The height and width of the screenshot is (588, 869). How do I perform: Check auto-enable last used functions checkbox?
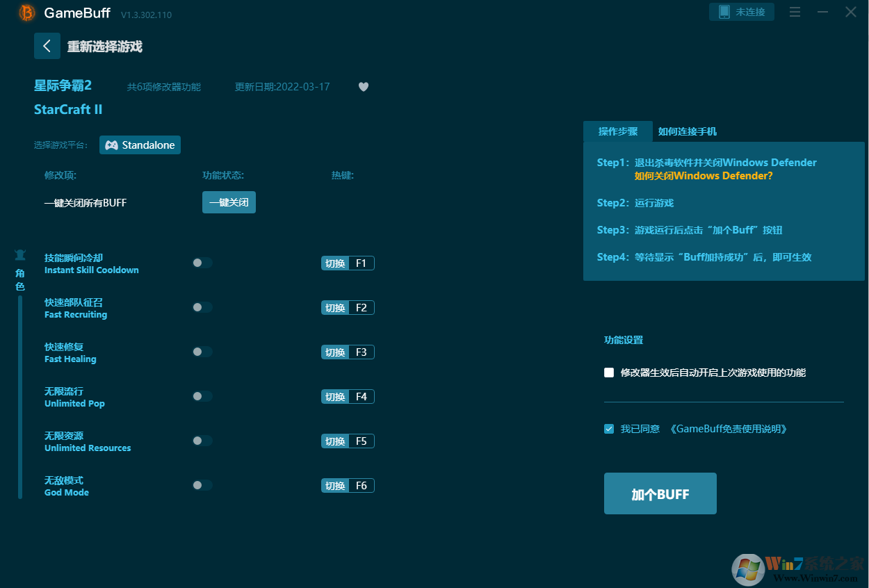point(609,373)
